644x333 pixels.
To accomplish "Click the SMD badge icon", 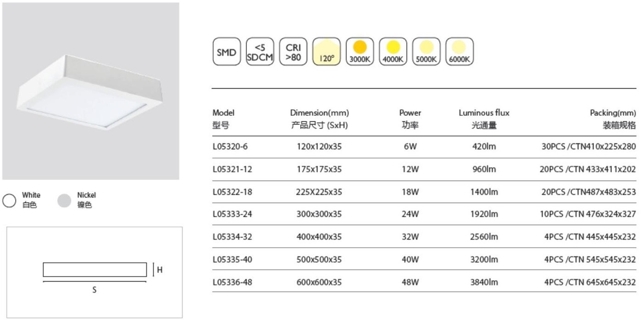I will pos(226,51).
